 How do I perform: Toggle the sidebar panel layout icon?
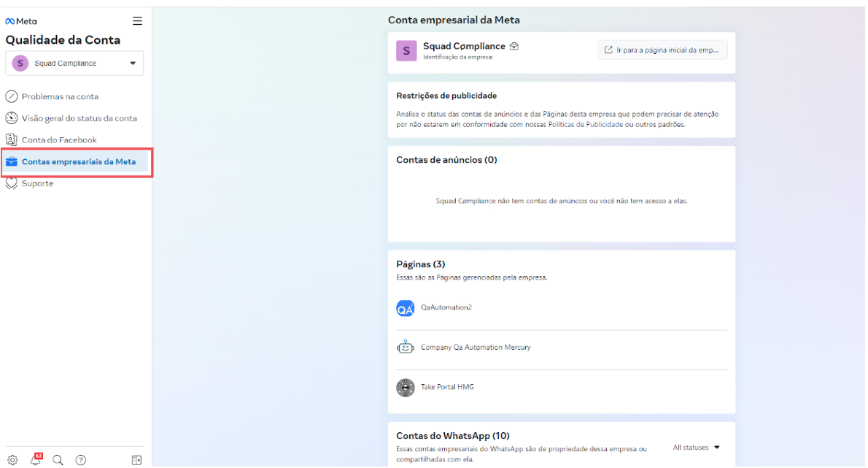136,460
